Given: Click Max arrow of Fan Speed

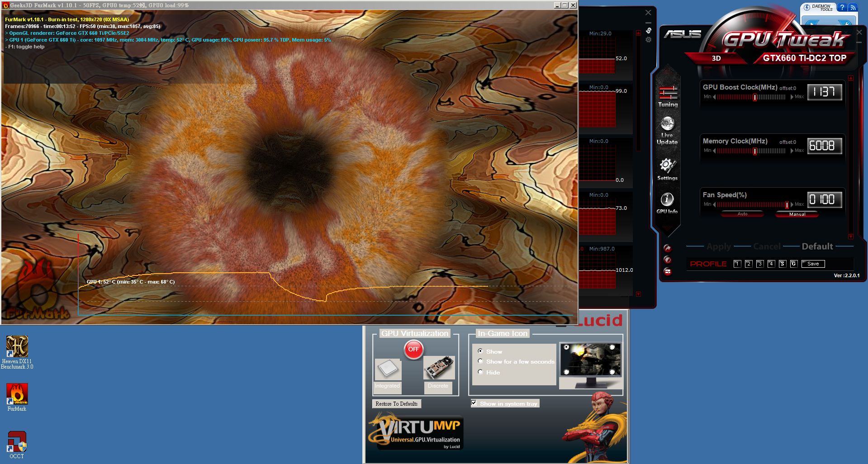Looking at the screenshot, I should pyautogui.click(x=792, y=204).
